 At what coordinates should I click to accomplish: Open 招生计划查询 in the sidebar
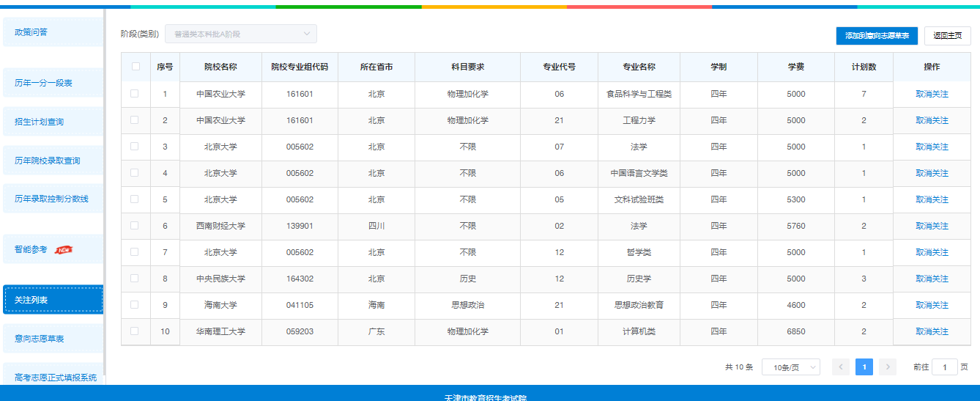click(53, 122)
